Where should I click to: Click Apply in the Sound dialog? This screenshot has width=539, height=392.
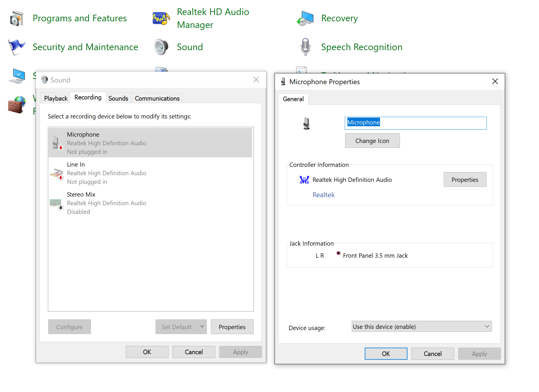click(240, 352)
